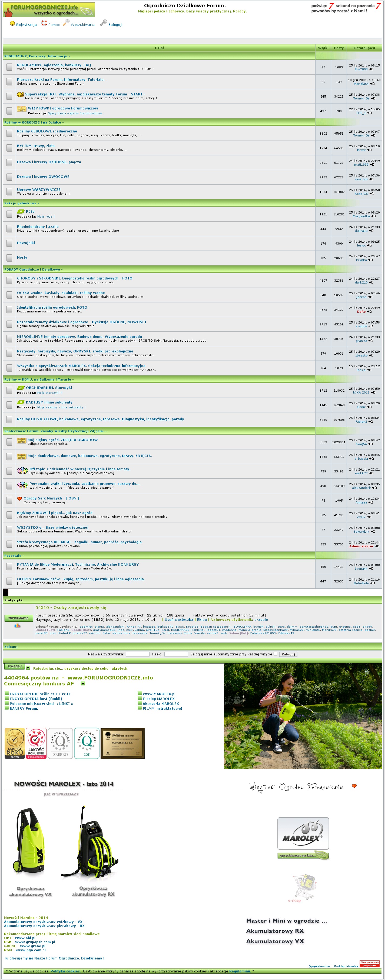Click the green arrow icon beside ORCHIDARIUM
The height and width of the screenshot is (980, 385).
tap(21, 388)
